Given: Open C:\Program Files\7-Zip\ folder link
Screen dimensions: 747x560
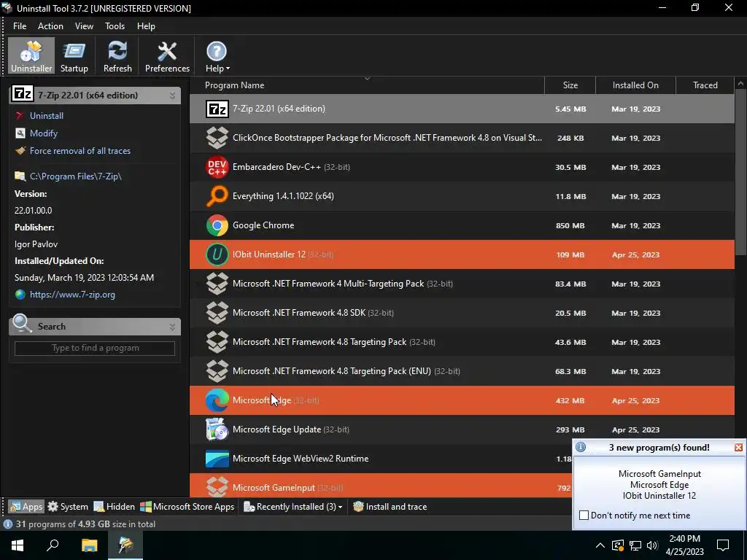Looking at the screenshot, I should point(76,176).
